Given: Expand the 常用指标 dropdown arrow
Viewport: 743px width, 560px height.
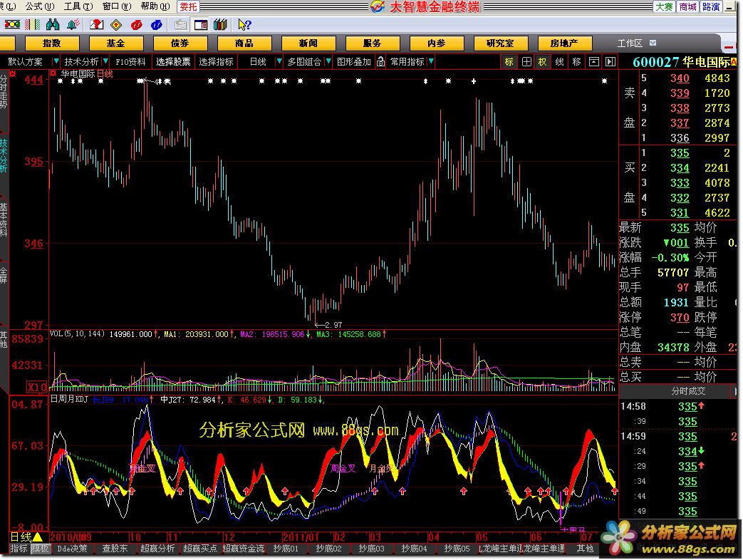Looking at the screenshot, I should (x=431, y=61).
